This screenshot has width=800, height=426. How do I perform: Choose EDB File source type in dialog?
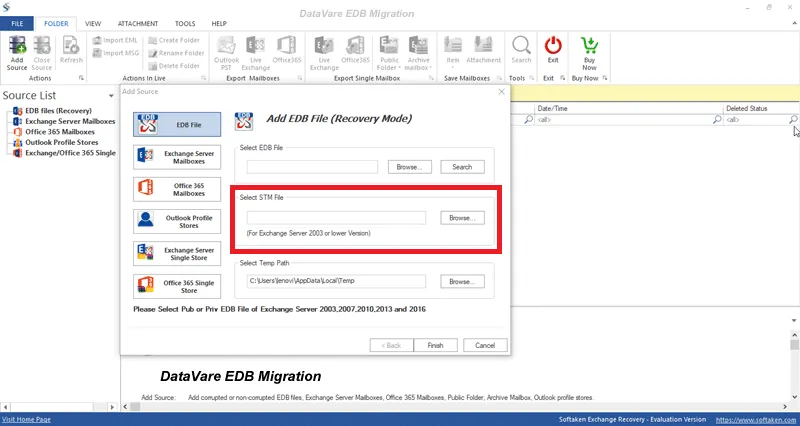click(177, 124)
